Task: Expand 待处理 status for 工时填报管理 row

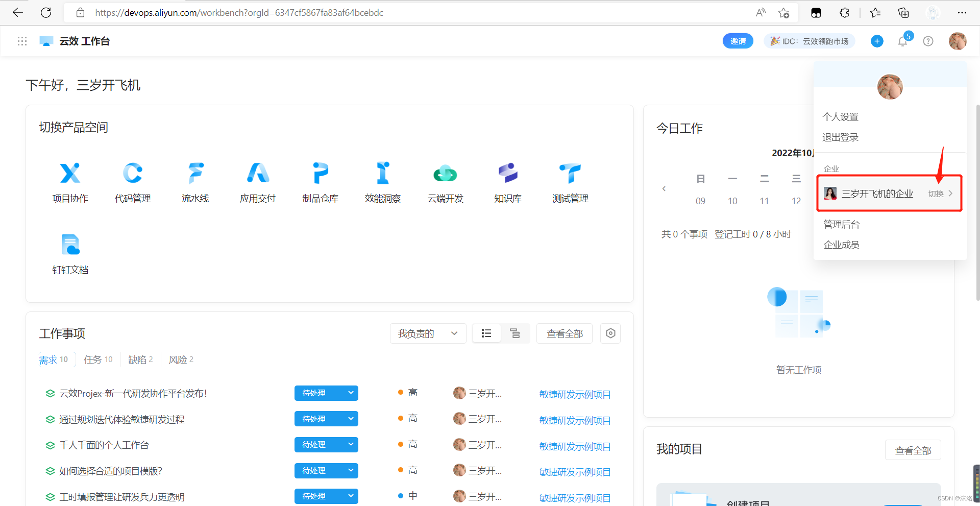Action: pos(351,496)
